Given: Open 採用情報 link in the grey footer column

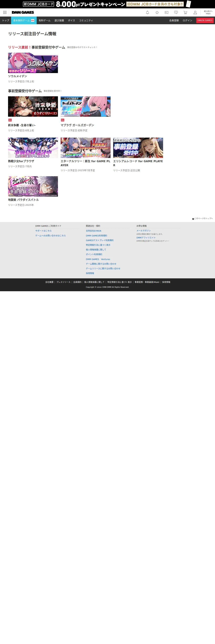Looking at the screenshot, I should click(90, 273).
